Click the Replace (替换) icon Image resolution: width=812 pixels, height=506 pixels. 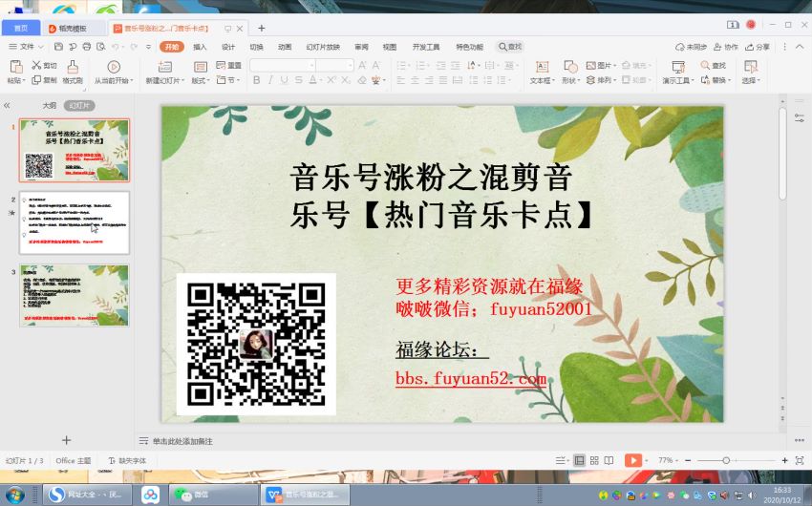click(705, 79)
